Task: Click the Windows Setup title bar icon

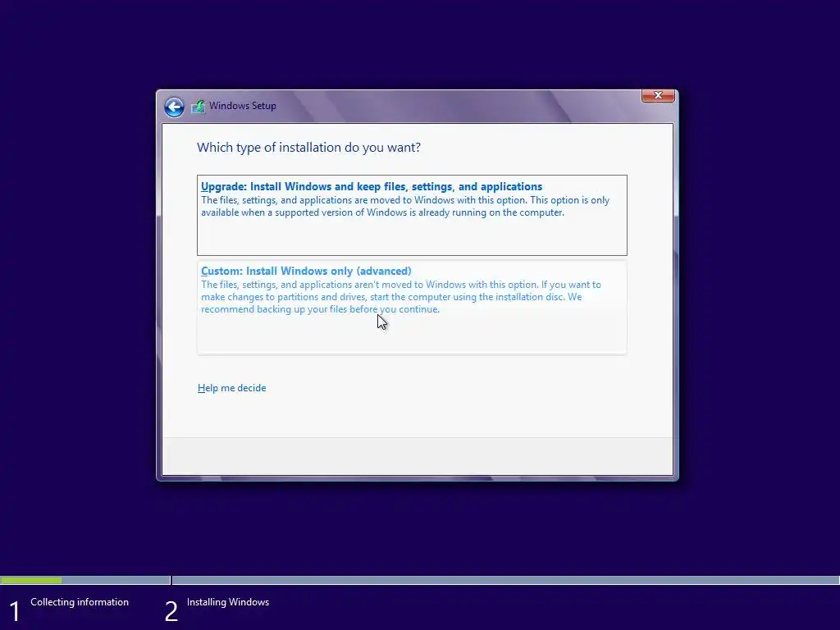Action: pyautogui.click(x=199, y=106)
